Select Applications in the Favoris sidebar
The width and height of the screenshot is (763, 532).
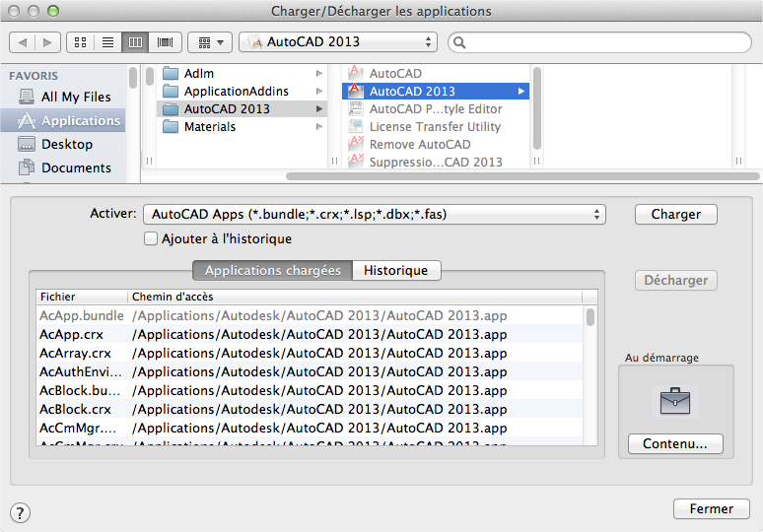(x=63, y=120)
